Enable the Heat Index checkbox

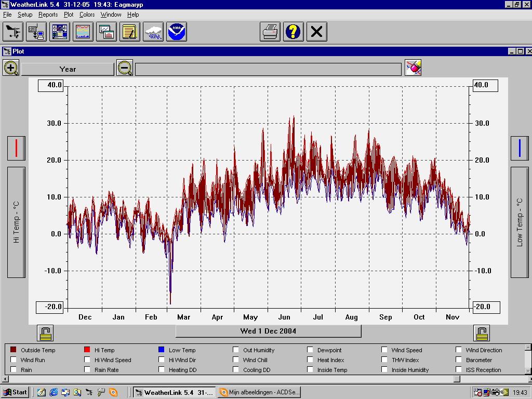(310, 360)
